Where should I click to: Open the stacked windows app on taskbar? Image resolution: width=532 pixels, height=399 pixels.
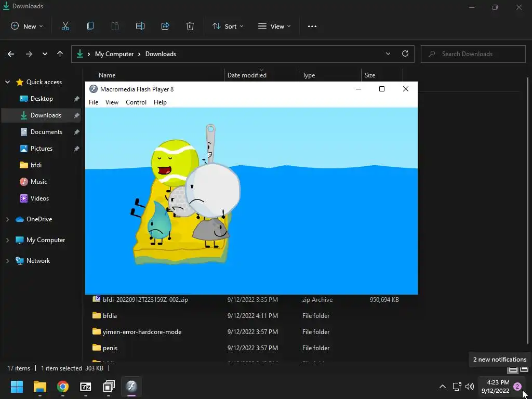point(109,387)
